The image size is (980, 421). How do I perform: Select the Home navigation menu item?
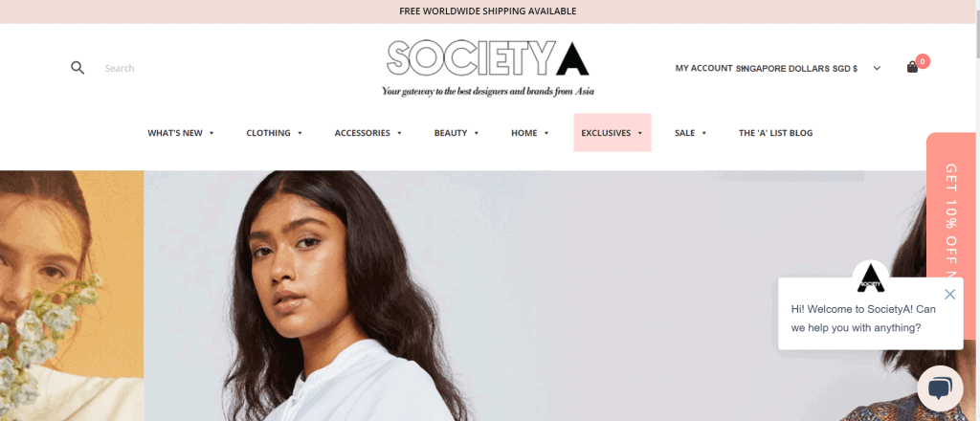coord(529,133)
